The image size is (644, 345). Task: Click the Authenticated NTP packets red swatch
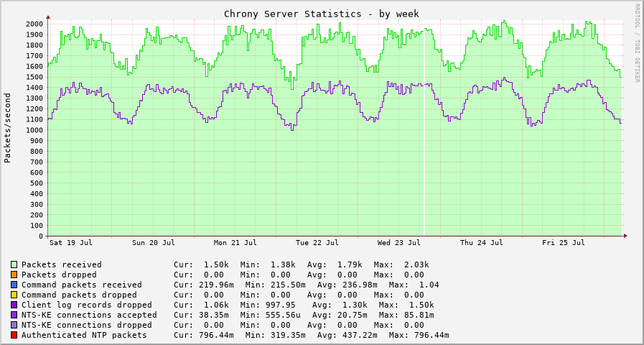[14, 335]
